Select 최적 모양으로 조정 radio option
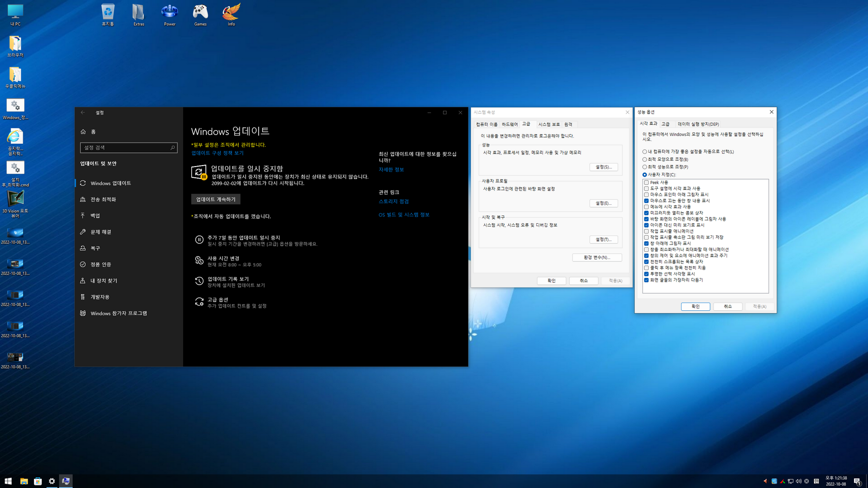Viewport: 868px width, 488px height. click(665, 159)
